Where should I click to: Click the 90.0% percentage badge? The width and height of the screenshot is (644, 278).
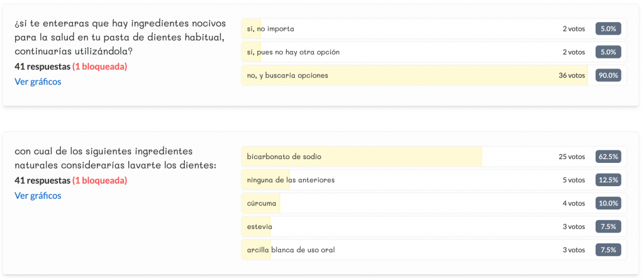[x=608, y=75]
